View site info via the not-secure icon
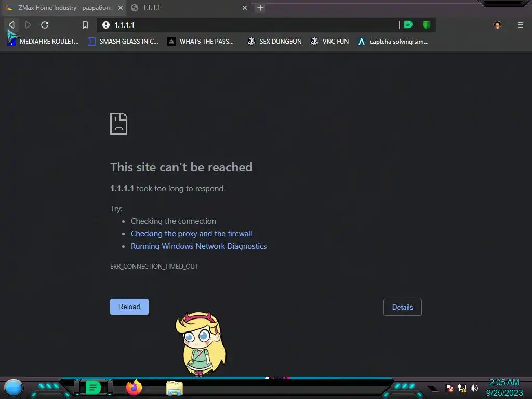This screenshot has width=532, height=399. (x=106, y=25)
